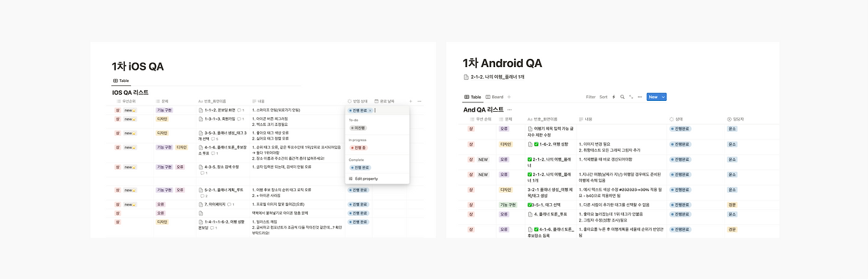
Task: Open 우선 순위 column header in Android table
Action: coord(479,119)
